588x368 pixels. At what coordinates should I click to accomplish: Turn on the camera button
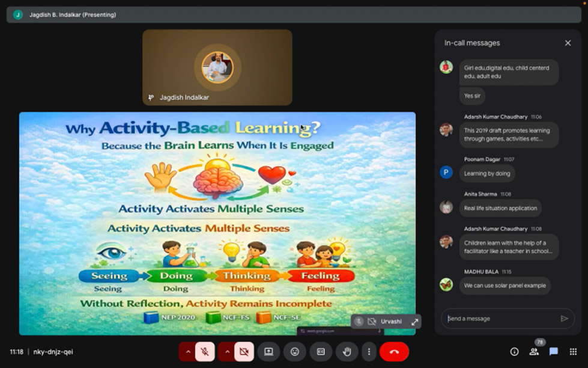coord(244,352)
